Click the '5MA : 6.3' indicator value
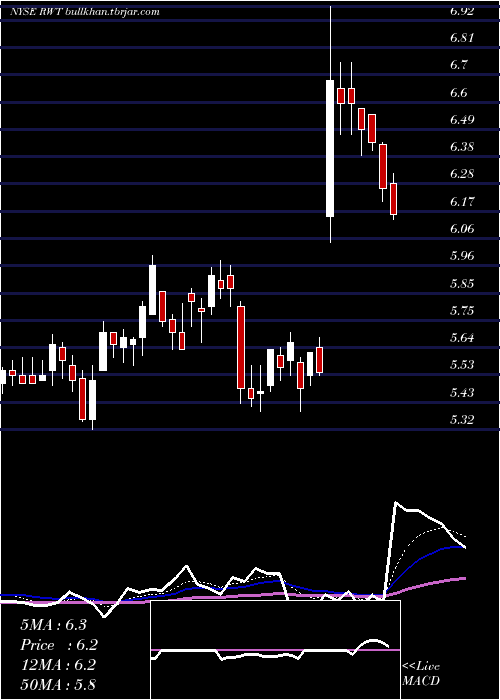 53,625
